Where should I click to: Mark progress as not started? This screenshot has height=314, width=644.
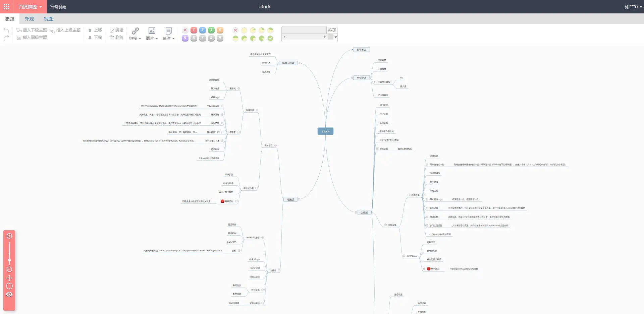(x=244, y=30)
